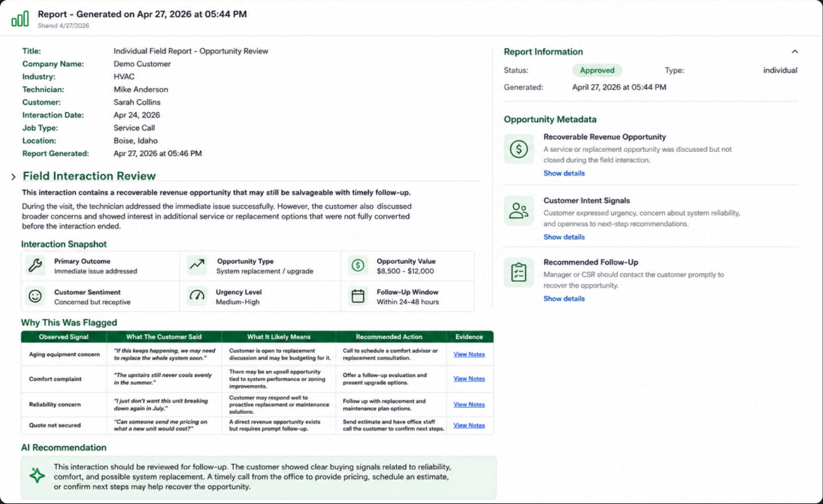Click the quote about upstairs never cooling evenly

162,379
